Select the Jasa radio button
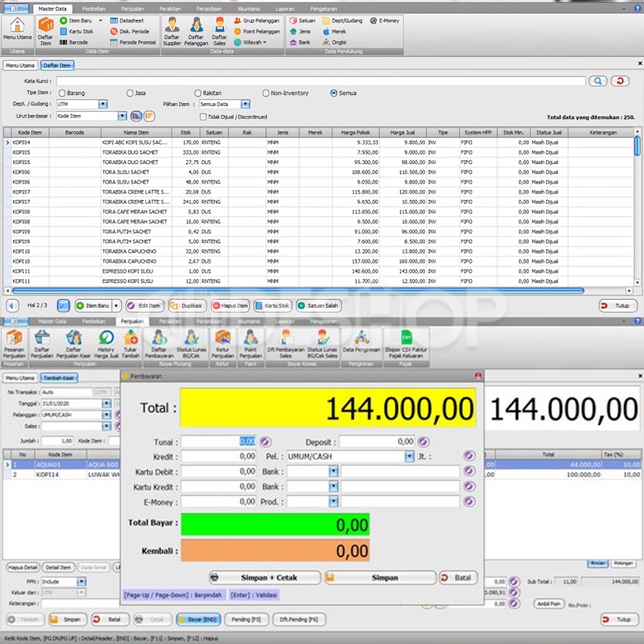Screen dimensions: 644x644 pos(130,93)
